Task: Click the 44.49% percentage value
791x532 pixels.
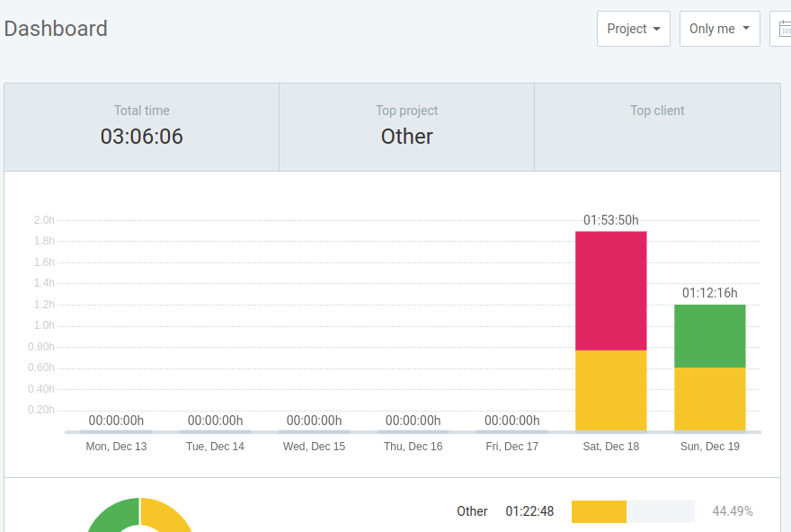Action: (733, 511)
